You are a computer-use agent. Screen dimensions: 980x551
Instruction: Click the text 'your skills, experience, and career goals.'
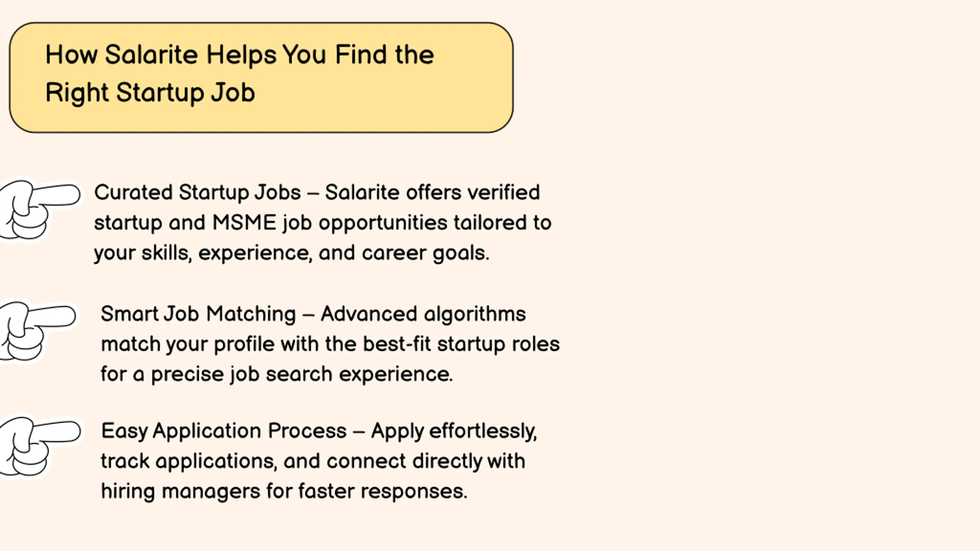(x=292, y=253)
